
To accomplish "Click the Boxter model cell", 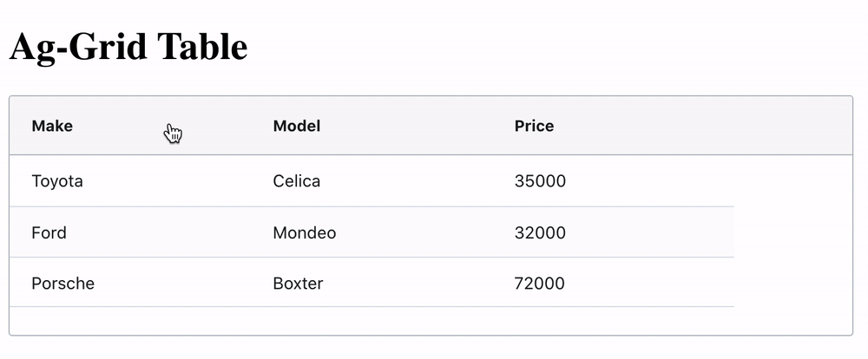I will (298, 284).
